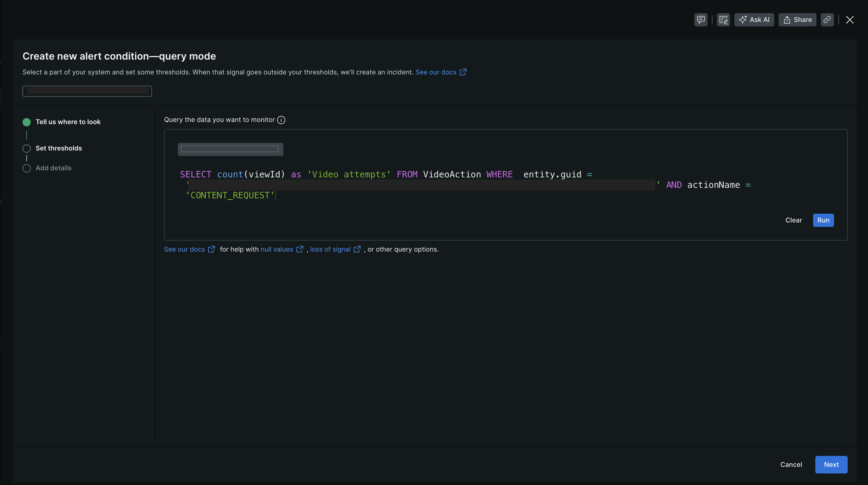Click the info icon beside query label
The height and width of the screenshot is (485, 868).
(281, 120)
